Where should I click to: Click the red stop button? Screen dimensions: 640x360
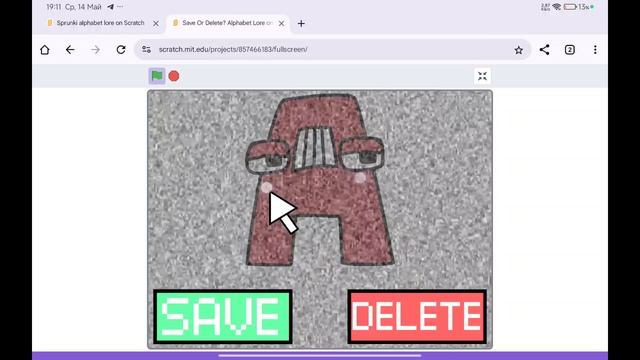pyautogui.click(x=174, y=76)
